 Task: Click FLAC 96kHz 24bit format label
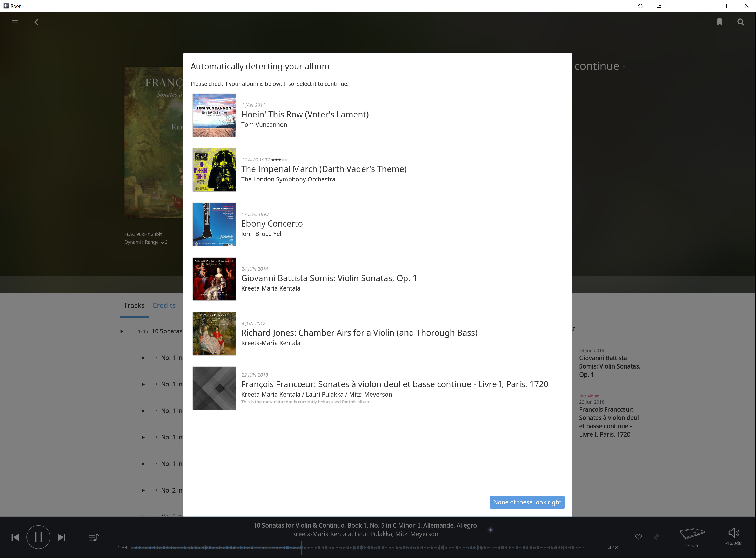coord(143,234)
